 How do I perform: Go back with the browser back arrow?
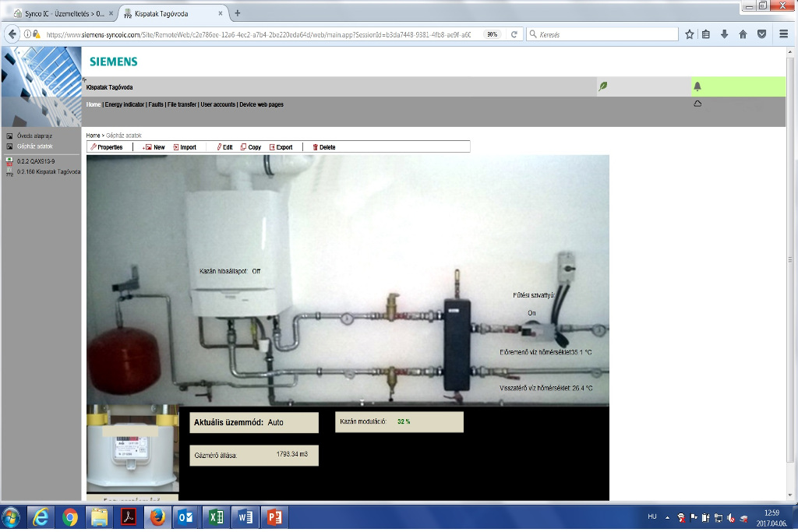(x=12, y=34)
